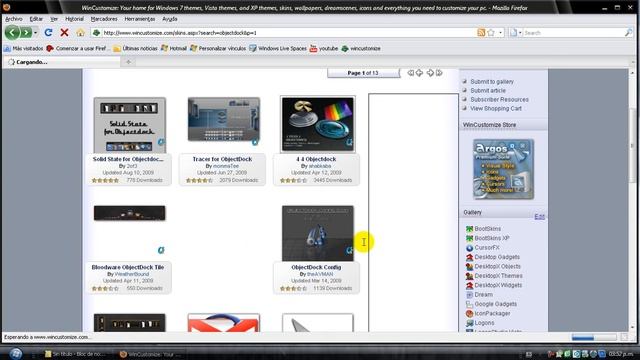Open the Ayuda menu

(x=170, y=19)
